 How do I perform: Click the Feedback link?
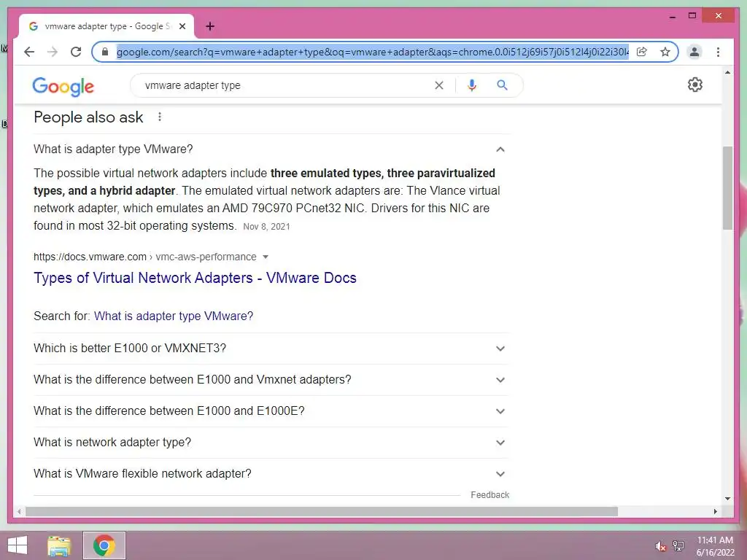[489, 495]
